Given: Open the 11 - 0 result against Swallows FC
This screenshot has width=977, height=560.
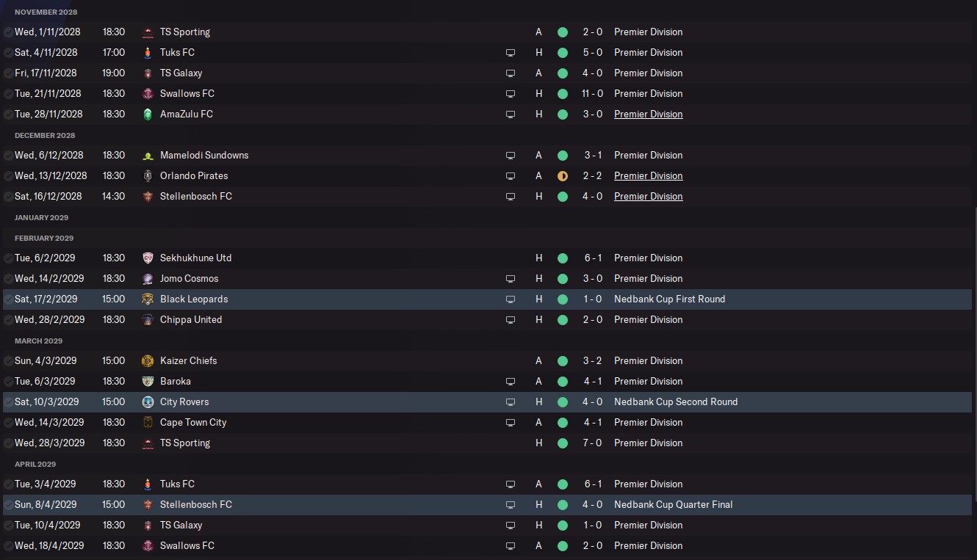Looking at the screenshot, I should [592, 94].
